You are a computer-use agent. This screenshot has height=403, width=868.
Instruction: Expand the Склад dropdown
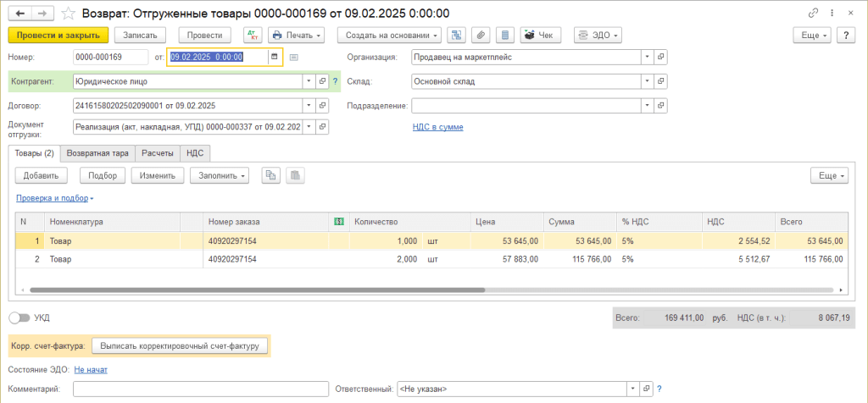(x=647, y=81)
